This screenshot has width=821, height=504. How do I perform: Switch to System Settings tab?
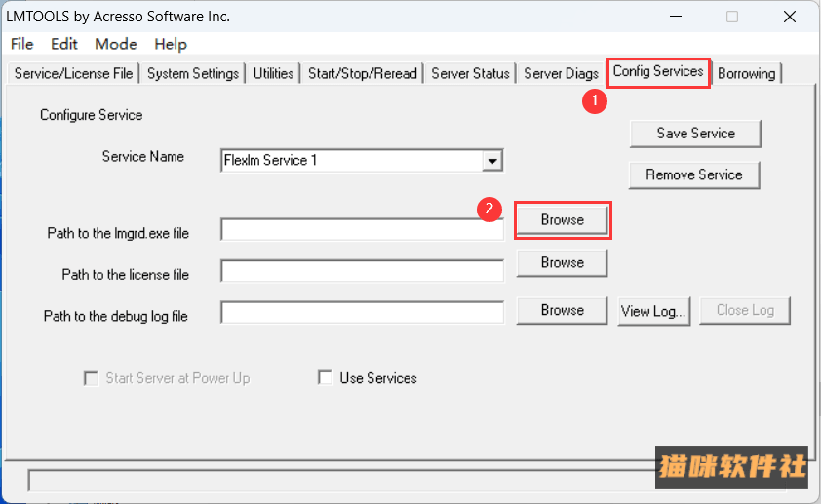[x=193, y=73]
